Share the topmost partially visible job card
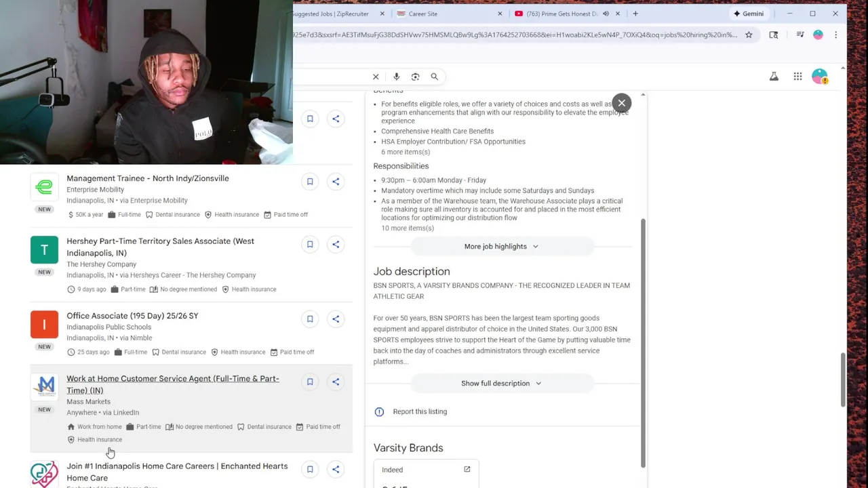The image size is (868, 488). pos(336,119)
